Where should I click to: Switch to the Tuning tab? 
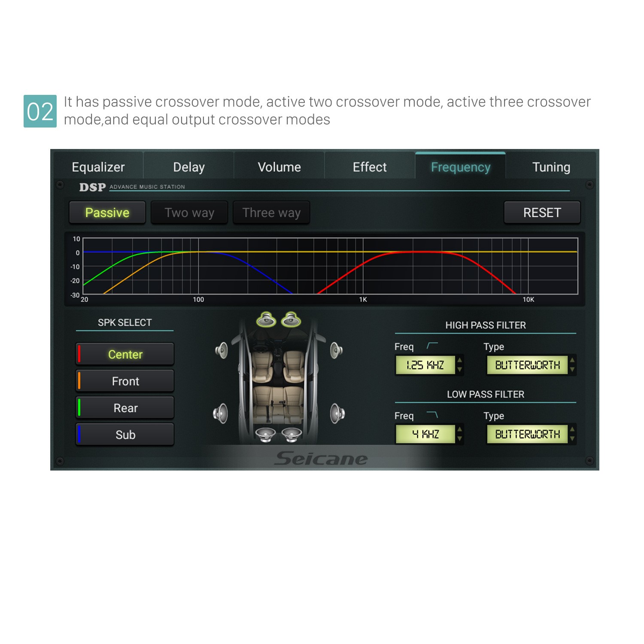[x=551, y=167]
